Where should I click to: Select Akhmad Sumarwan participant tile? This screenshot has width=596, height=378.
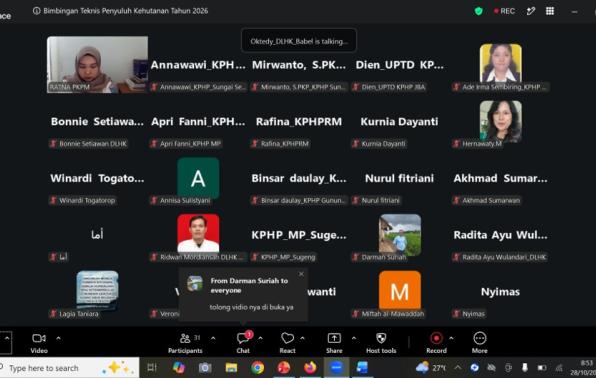coord(501,178)
